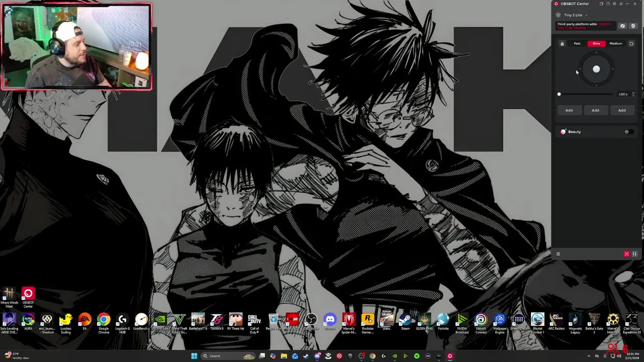Click the middle Add preset button
This screenshot has height=362, width=644.
(595, 110)
